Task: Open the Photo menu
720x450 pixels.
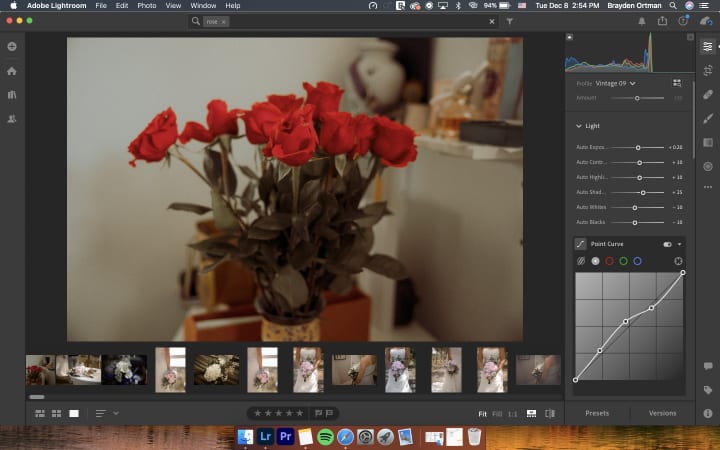Action: click(x=146, y=6)
